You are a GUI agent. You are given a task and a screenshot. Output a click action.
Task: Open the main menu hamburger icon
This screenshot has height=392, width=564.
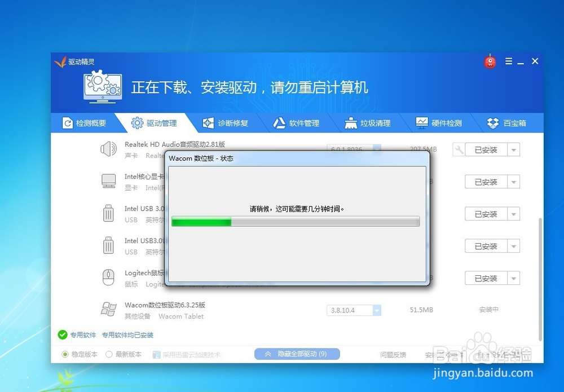(x=509, y=61)
